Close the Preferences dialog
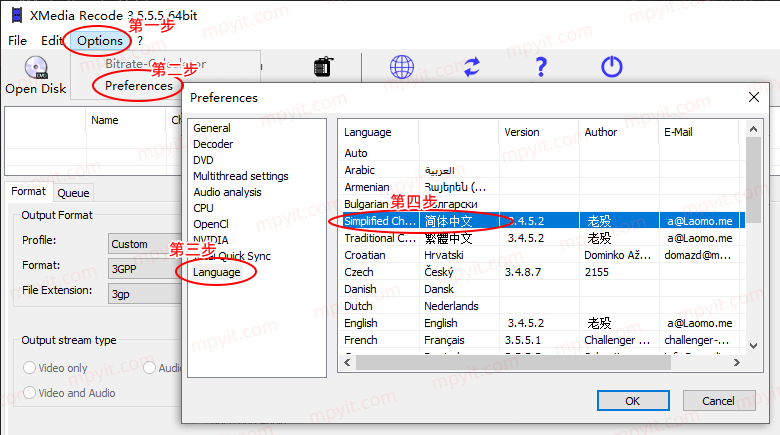 click(x=754, y=97)
